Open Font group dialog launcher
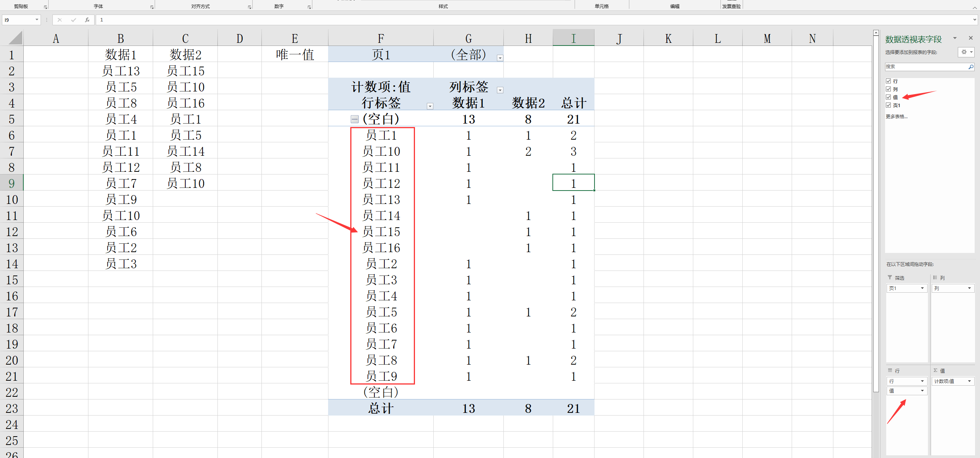 152,7
